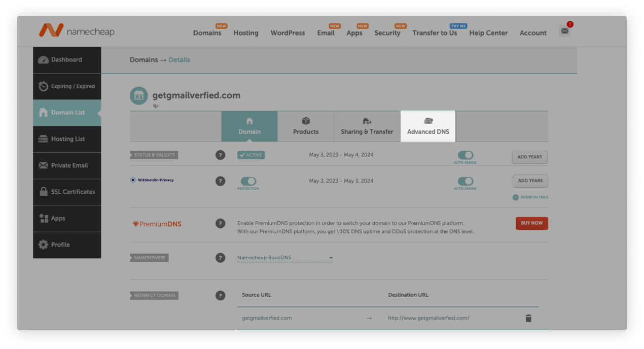Click the Domain List house icon
The width and height of the screenshot is (644, 349).
pos(44,113)
